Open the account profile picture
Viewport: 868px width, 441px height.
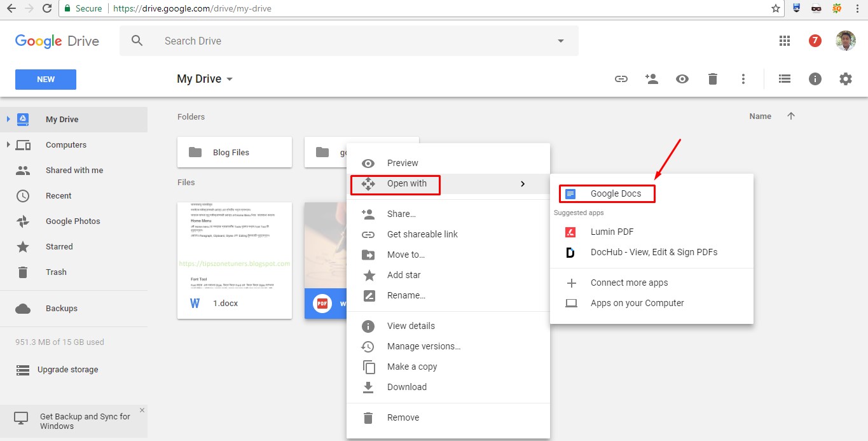click(846, 41)
